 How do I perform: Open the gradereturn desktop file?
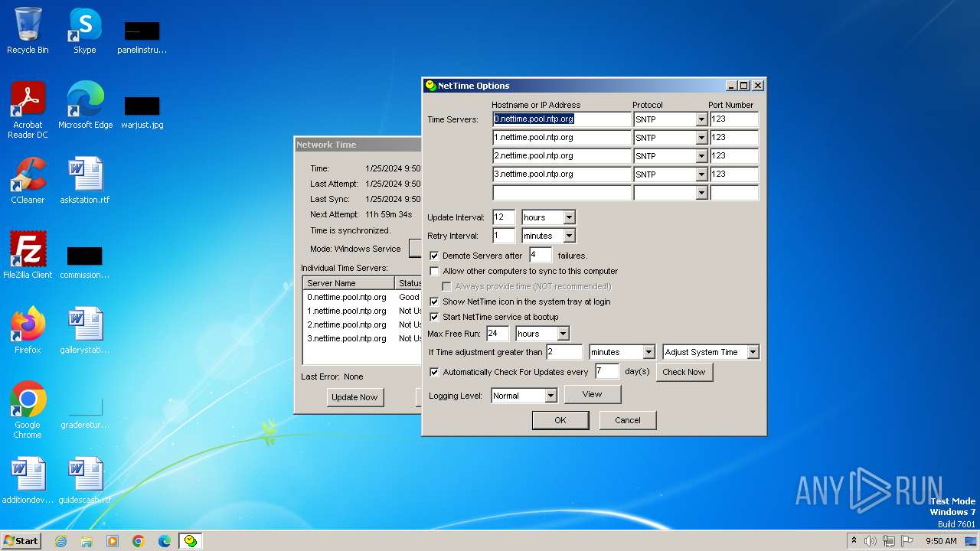tap(85, 413)
